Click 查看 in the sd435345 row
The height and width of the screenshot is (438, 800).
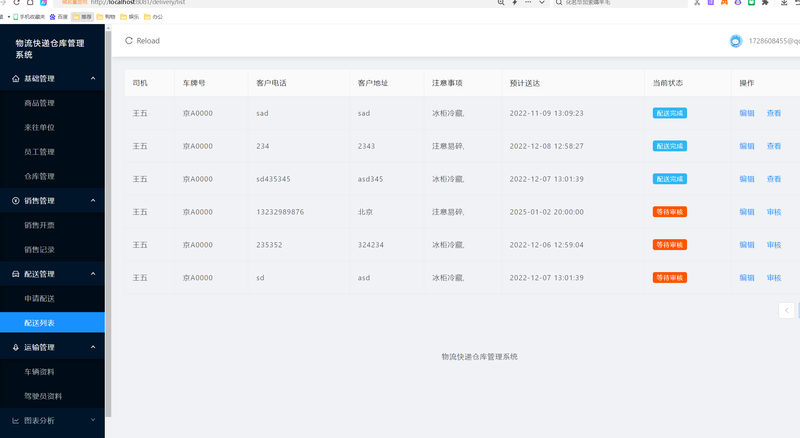[774, 179]
